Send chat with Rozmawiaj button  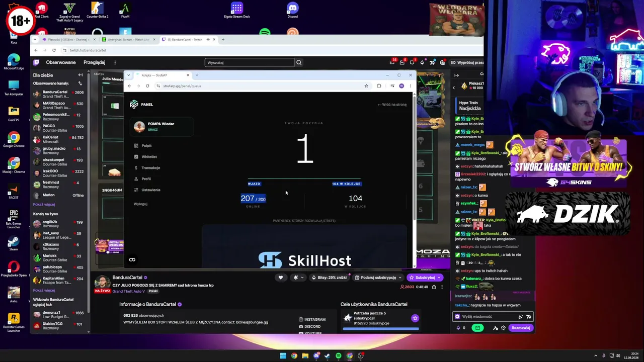(521, 328)
